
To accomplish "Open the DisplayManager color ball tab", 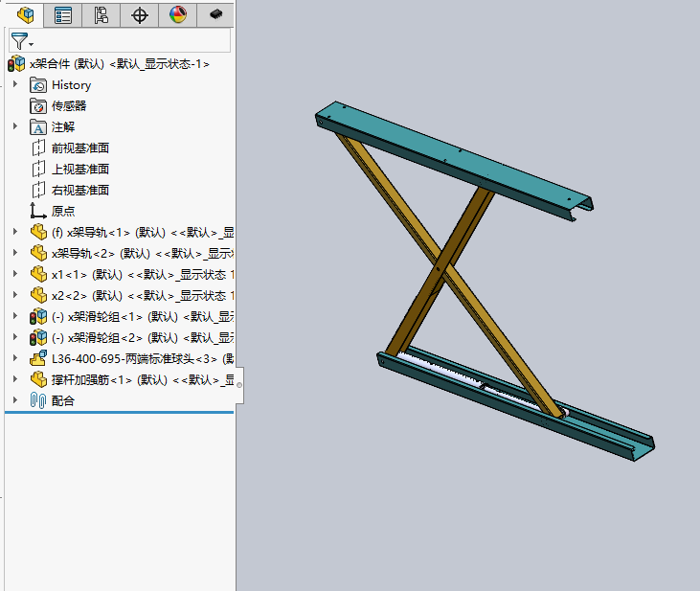I will click(178, 15).
